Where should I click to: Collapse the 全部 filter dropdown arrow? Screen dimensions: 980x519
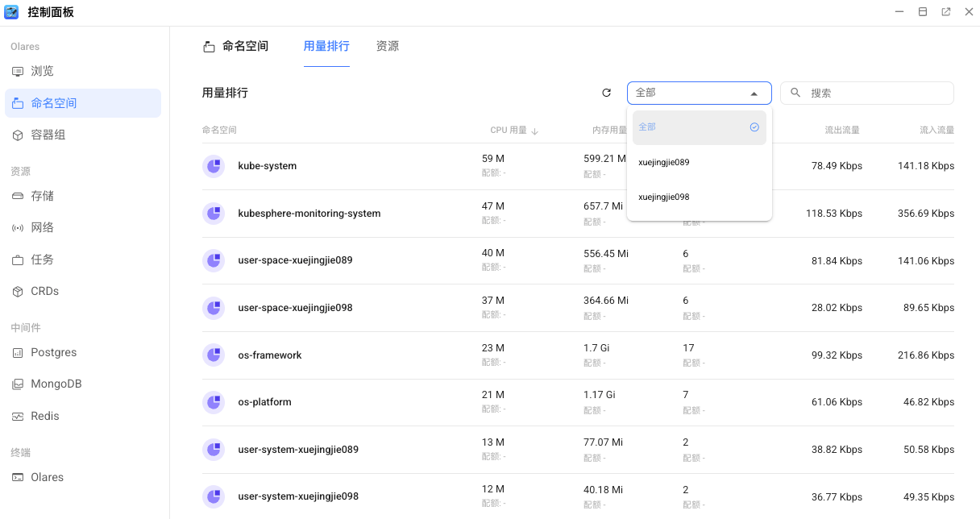[x=754, y=93]
